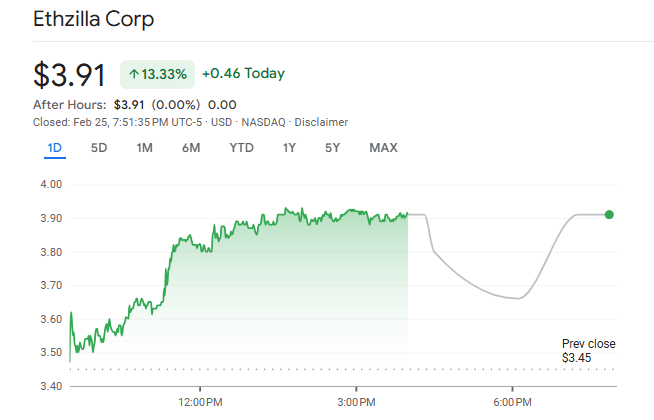The image size is (654, 420).
Task: Click the +0.46 Today change text
Action: pyautogui.click(x=243, y=73)
